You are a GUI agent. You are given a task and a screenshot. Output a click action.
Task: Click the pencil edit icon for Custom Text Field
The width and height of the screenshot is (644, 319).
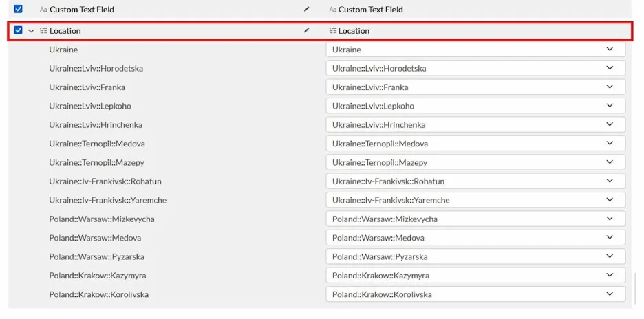tap(306, 9)
